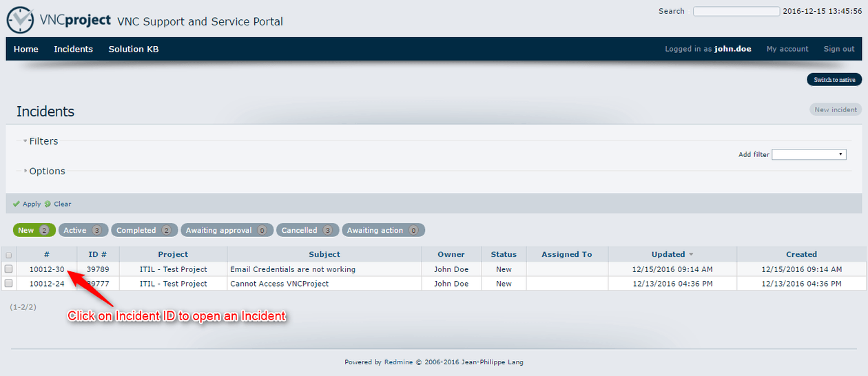Show the Cancelled incidents tab
Screen dimensions: 868x376
click(307, 230)
